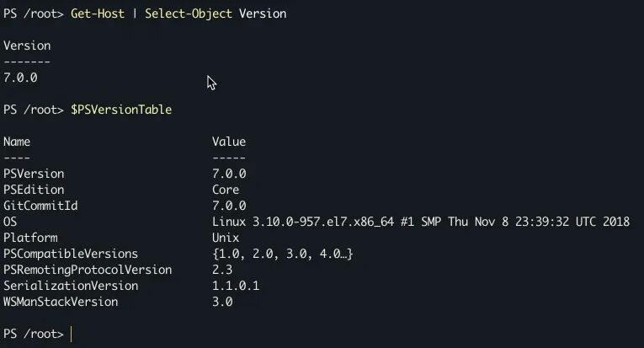Click the Core edition value
Screen dimensions: 644x348
[x=226, y=190]
